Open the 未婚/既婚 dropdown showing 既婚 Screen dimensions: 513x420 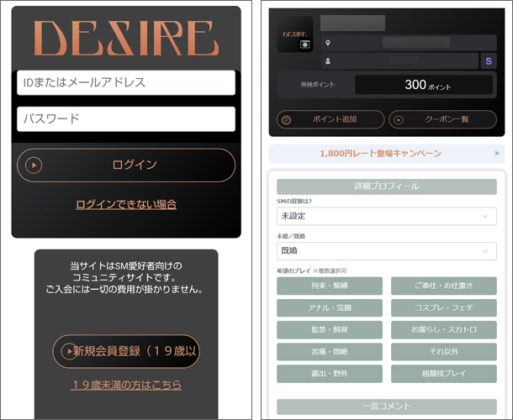point(386,251)
